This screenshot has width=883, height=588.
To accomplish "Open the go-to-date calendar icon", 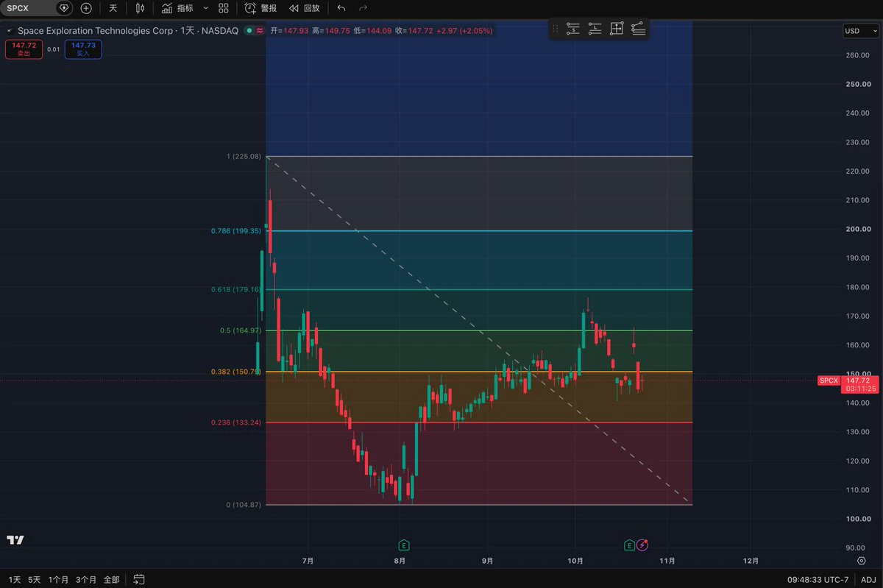I will (x=139, y=579).
